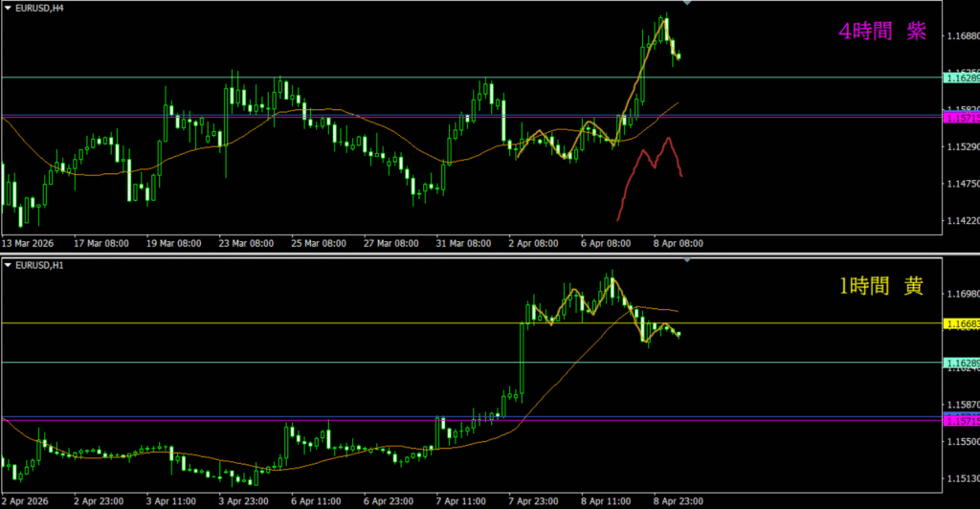Click the green 1.16289 price tag on H4
980x509 pixels.
(960, 77)
